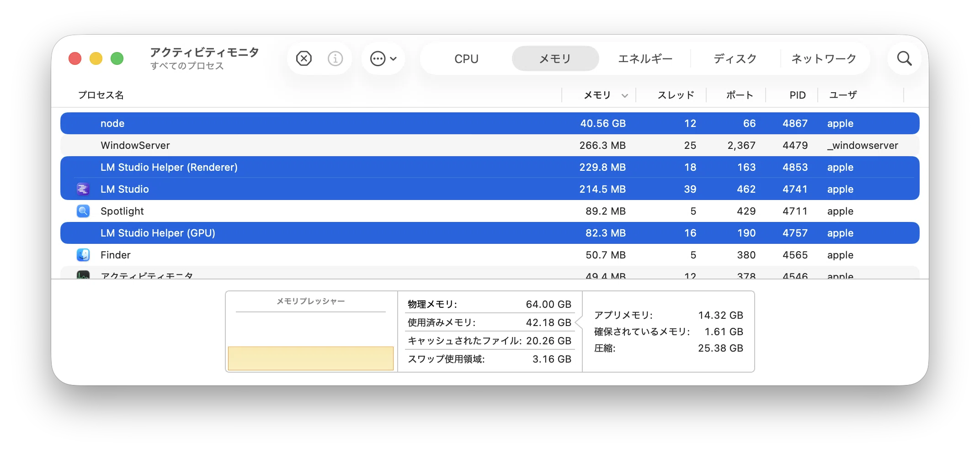Select the Finder process name
The width and height of the screenshot is (980, 453).
coord(116,255)
